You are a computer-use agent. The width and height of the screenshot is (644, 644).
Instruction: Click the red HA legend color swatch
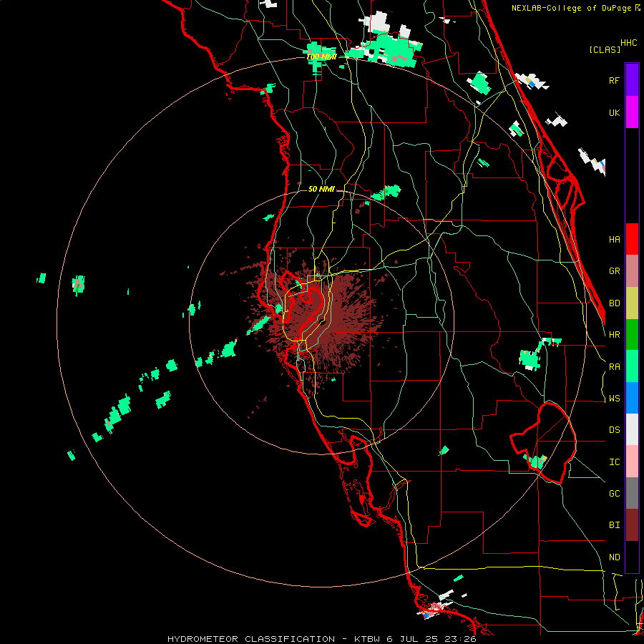pos(632,239)
